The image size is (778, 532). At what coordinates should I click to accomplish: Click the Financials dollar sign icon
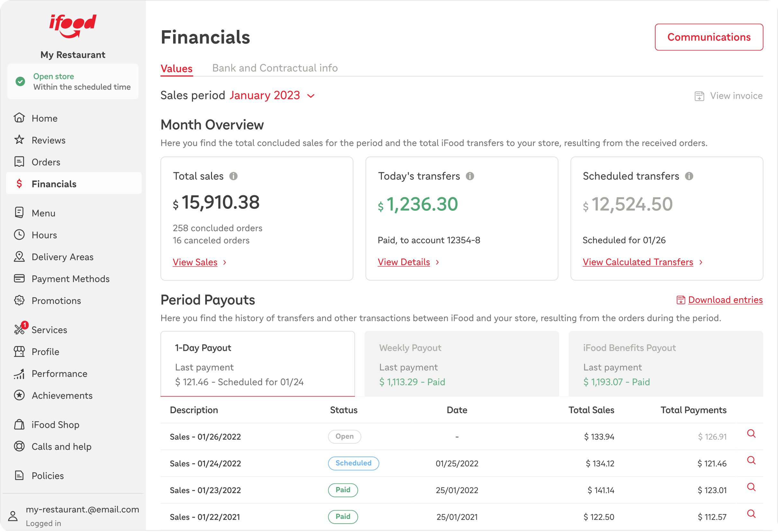pos(19,183)
